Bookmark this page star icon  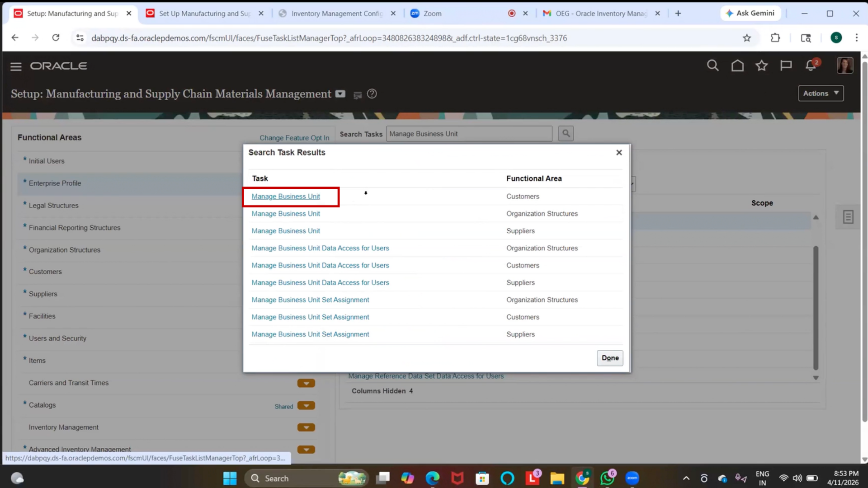[747, 38]
